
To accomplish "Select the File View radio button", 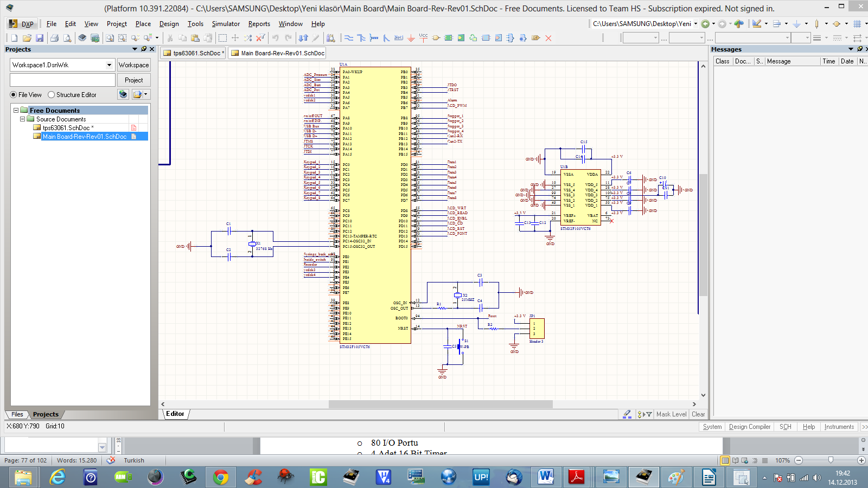I will (14, 94).
